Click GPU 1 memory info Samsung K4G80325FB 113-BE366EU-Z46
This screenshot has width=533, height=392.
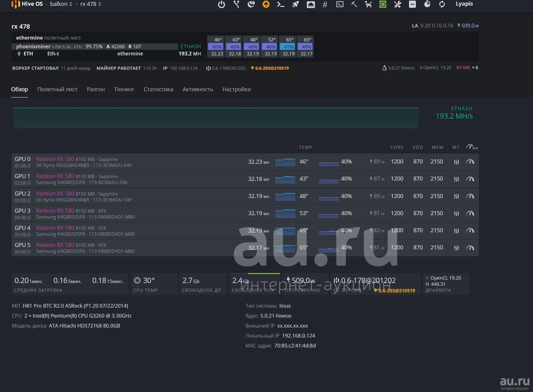tap(82, 182)
